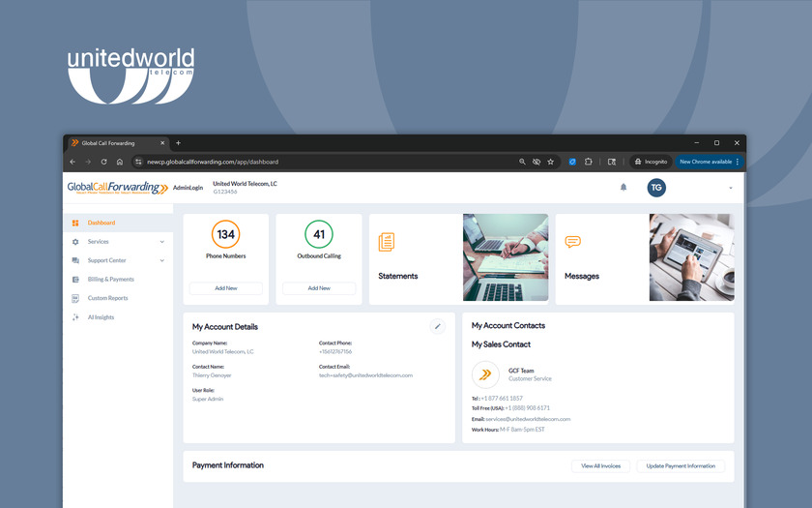Open the Chrome three-dot menu

tap(738, 162)
